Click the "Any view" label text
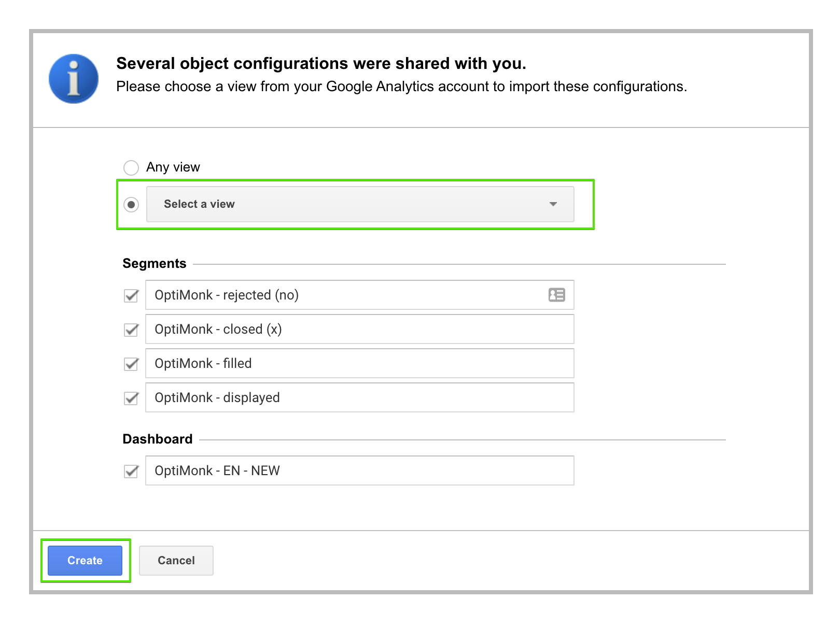This screenshot has height=628, width=840. [173, 167]
